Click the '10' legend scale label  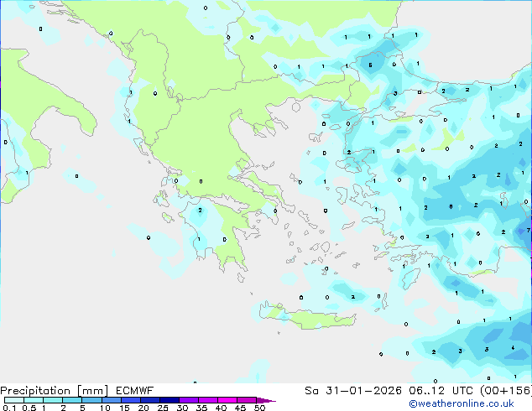pos(105,408)
